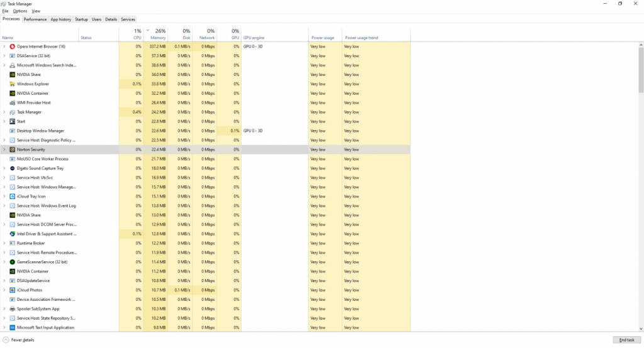Sort processes by the Memory column header
Image resolution: width=644 pixels, height=348 pixels.
coord(156,34)
